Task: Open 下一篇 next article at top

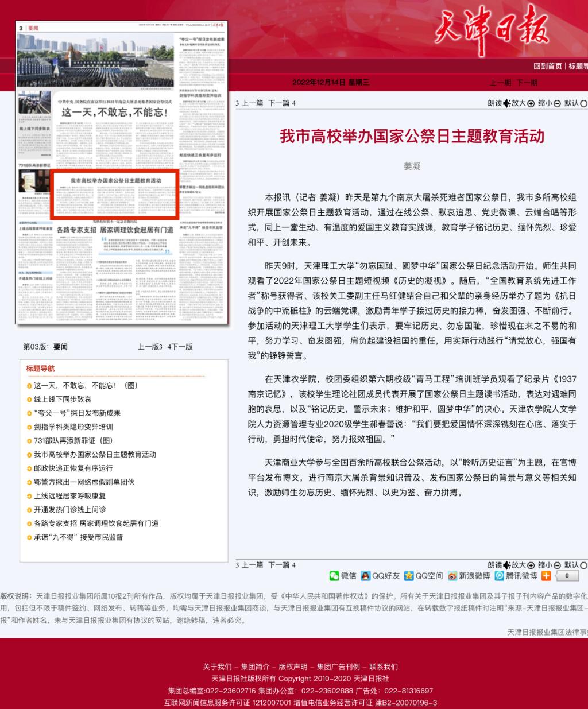Action: point(279,103)
